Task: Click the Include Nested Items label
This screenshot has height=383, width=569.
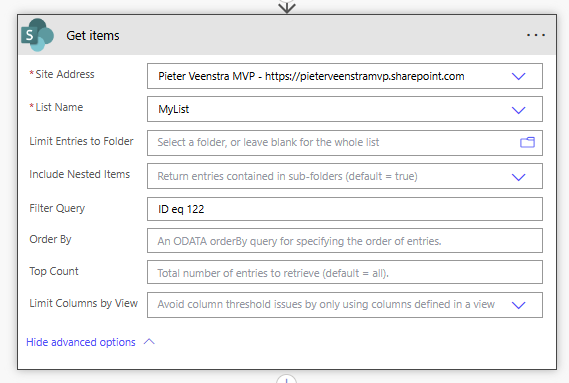Action: (x=79, y=174)
